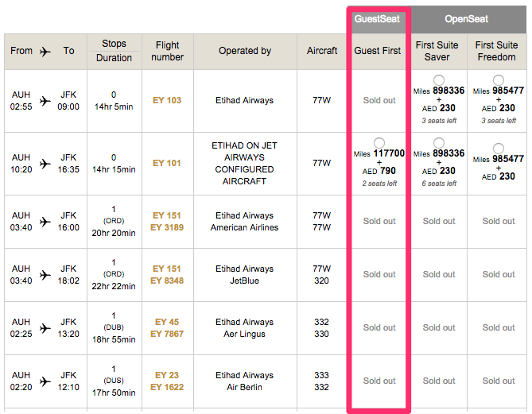
Task: Open the EY 45 flight link
Action: (x=168, y=322)
